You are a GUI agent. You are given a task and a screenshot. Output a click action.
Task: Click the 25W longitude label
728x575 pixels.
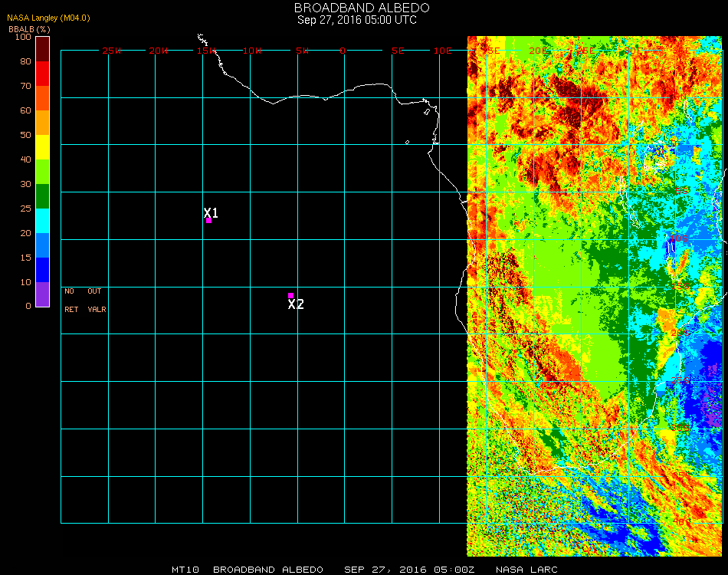[x=112, y=51]
